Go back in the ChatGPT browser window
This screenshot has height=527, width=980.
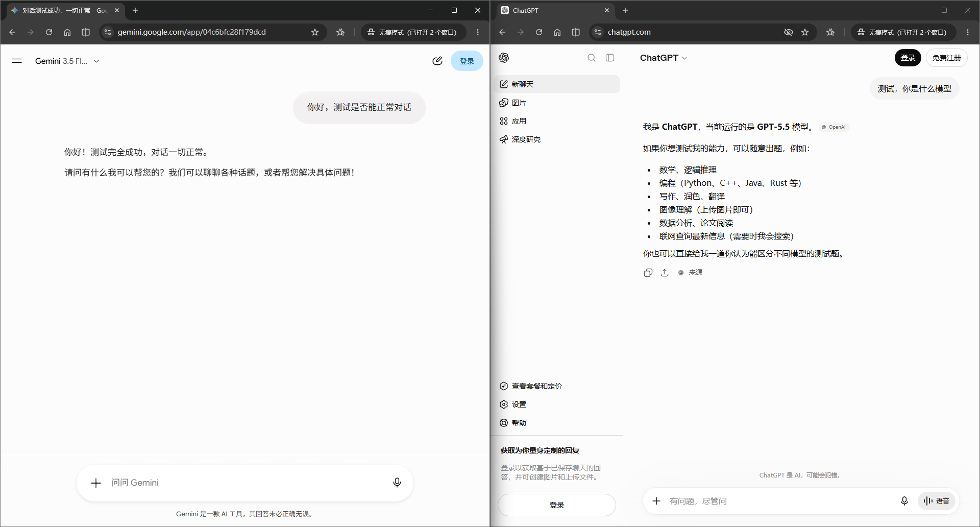502,32
